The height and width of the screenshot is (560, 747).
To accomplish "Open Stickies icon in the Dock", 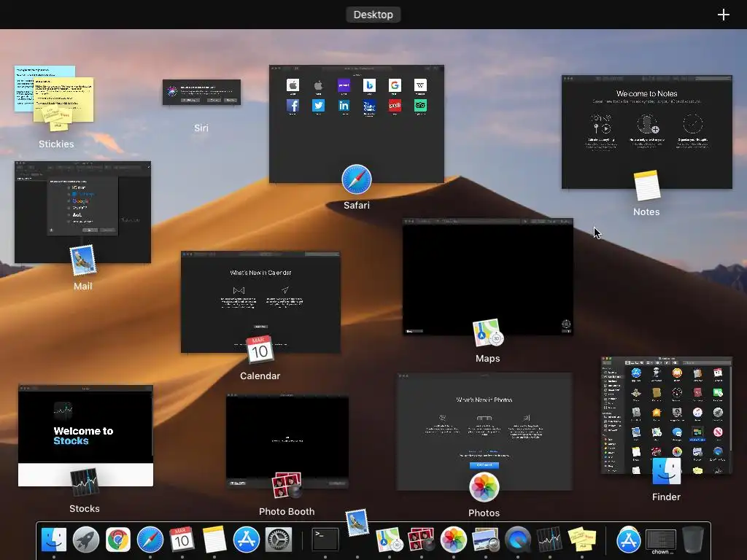I will click(x=581, y=540).
